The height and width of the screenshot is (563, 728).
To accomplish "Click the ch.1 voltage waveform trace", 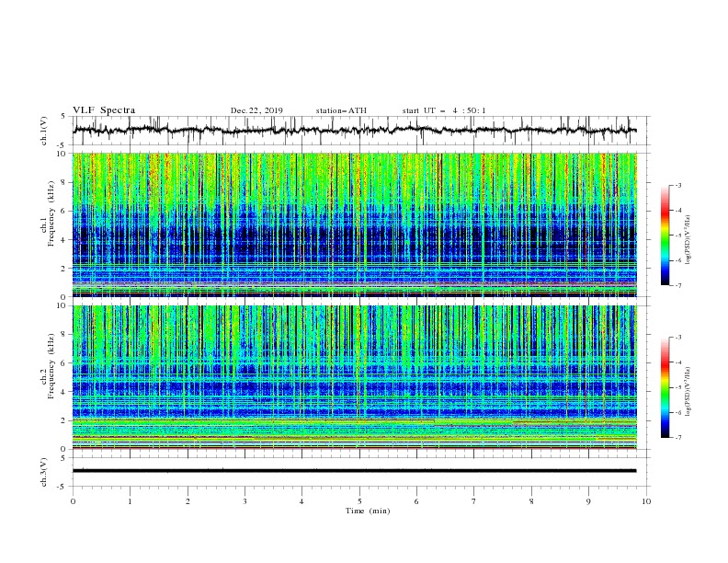I will (355, 131).
